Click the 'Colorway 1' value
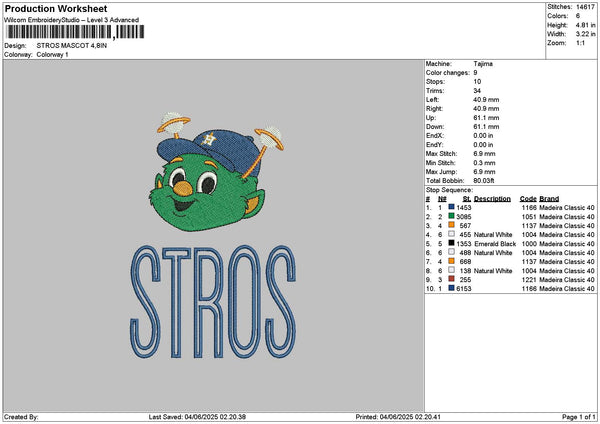The height and width of the screenshot is (424, 600). (52, 55)
